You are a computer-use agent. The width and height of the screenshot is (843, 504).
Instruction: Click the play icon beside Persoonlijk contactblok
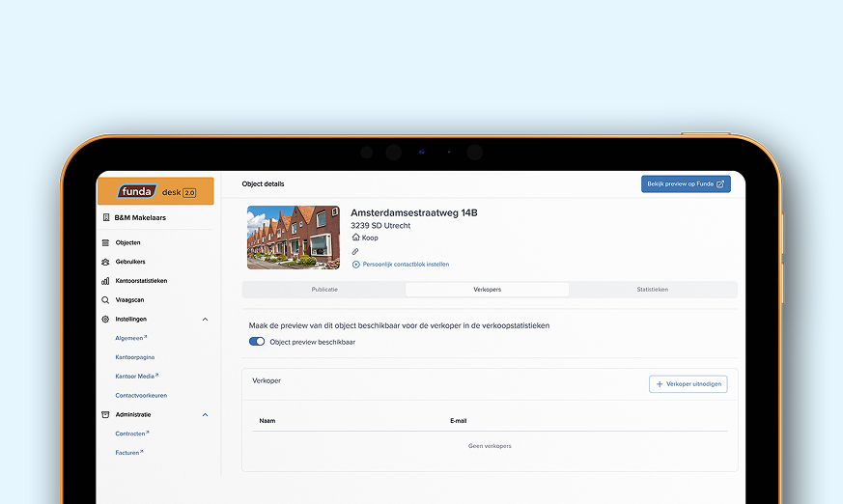click(356, 265)
